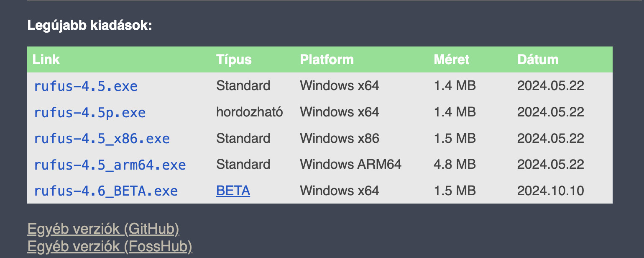Open the rufus-4.5_x86.exe download link
The image size is (644, 258).
click(x=102, y=139)
